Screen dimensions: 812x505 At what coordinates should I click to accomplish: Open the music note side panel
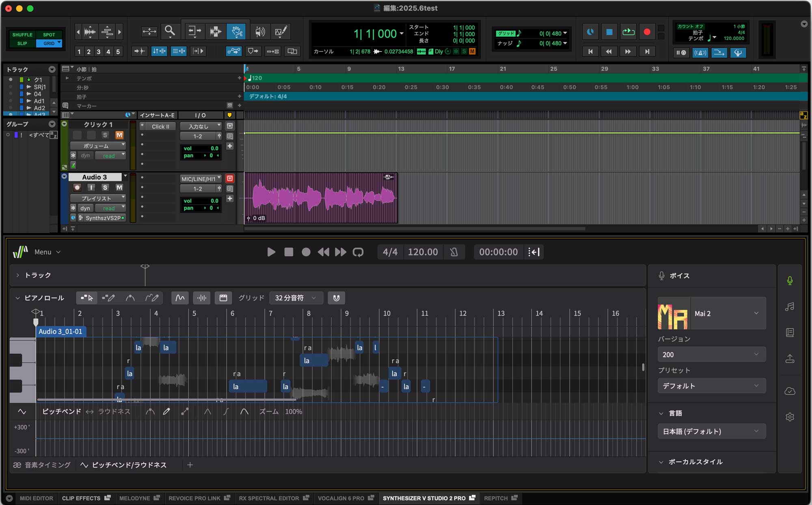(790, 306)
